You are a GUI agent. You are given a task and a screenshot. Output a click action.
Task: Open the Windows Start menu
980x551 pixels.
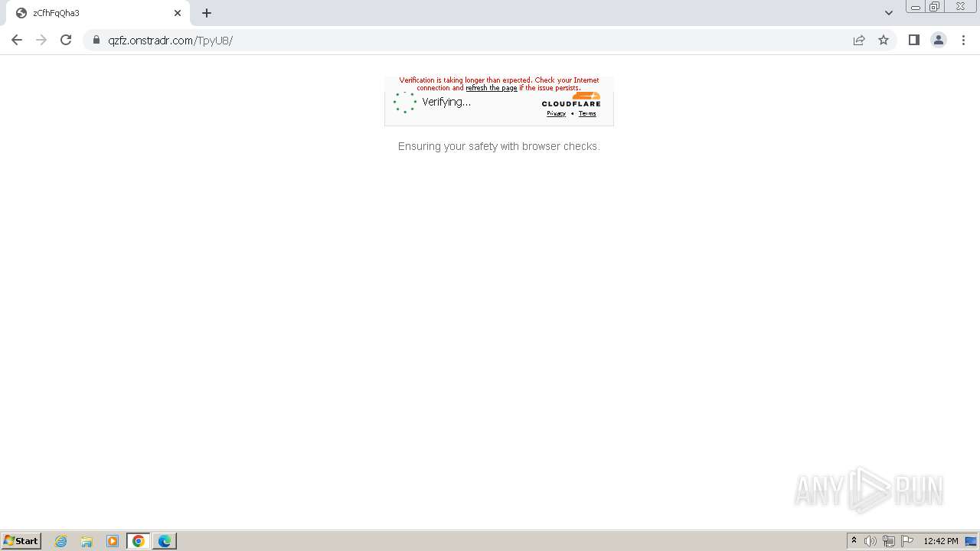[x=21, y=540]
